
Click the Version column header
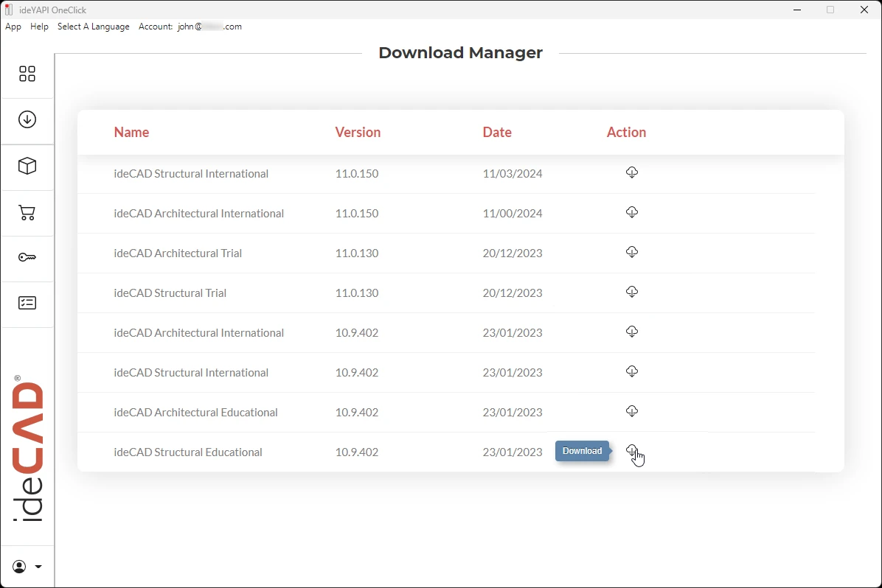[358, 133]
